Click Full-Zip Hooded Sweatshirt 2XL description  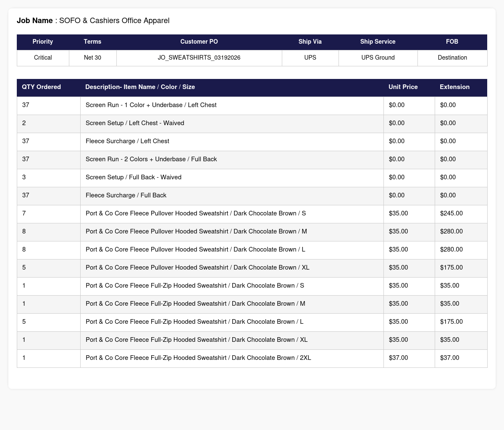tap(198, 358)
